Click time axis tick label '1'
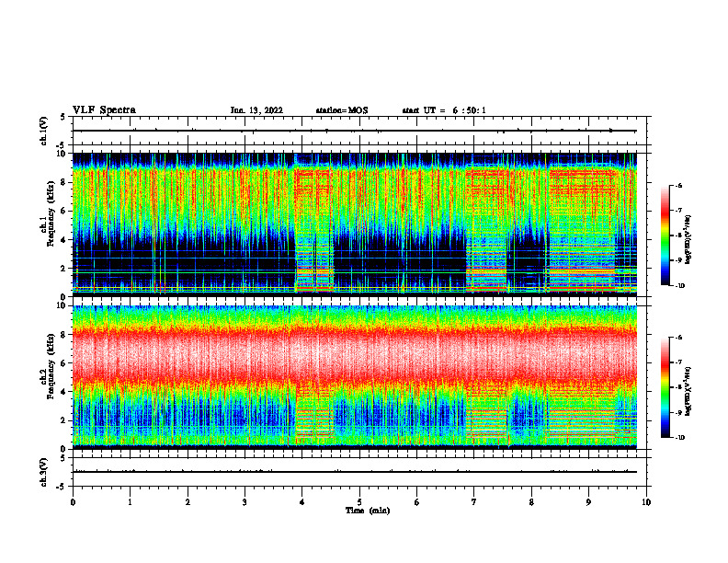This screenshot has width=728, height=563. point(131,502)
